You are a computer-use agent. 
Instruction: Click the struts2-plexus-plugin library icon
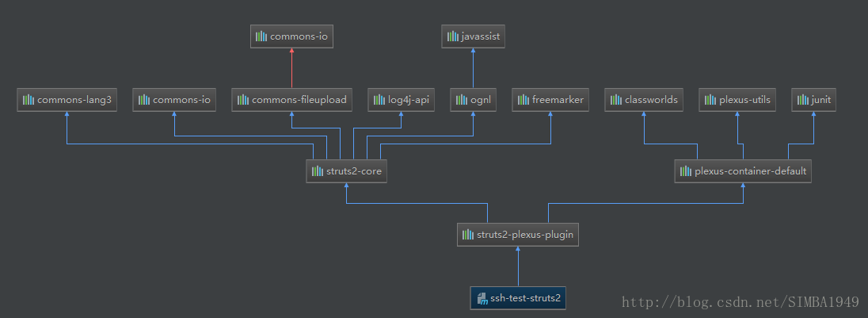pos(468,235)
